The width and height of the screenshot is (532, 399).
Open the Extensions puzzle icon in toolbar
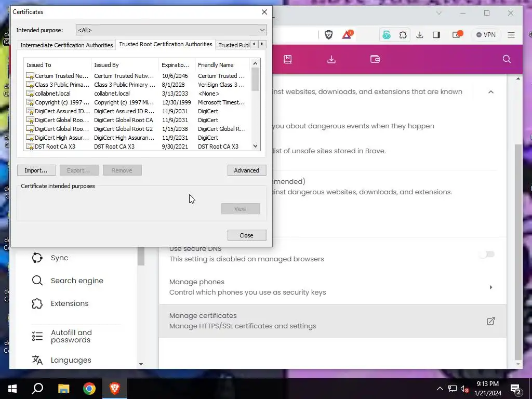tap(403, 35)
